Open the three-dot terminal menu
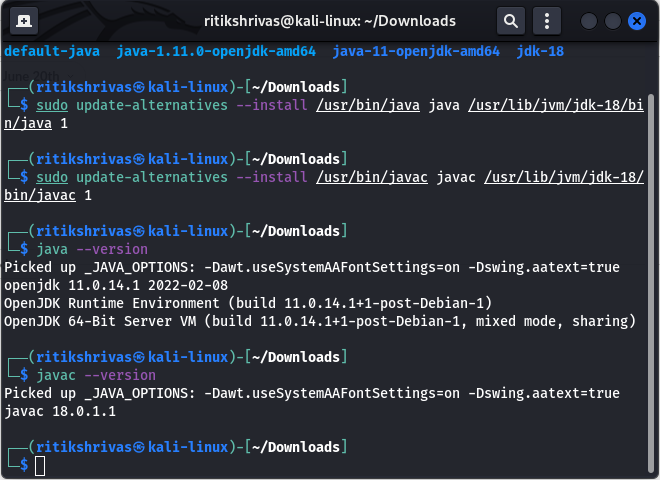This screenshot has width=660, height=480. [547, 21]
